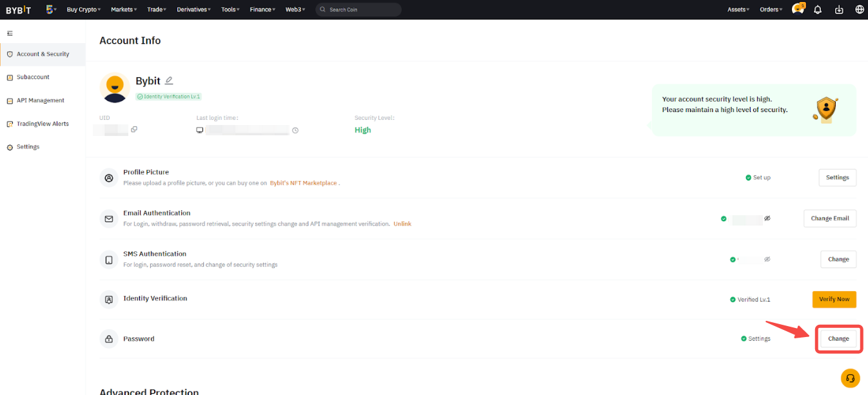Image resolution: width=868 pixels, height=395 pixels.
Task: Toggle email visibility eye icon
Action: 767,218
